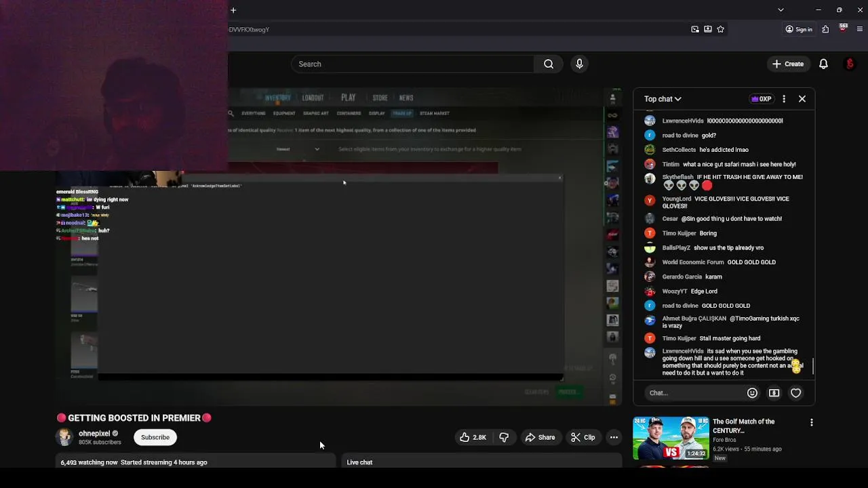This screenshot has height=488, width=868.
Task: Expand the browser list all tabs chevron
Action: (781, 10)
